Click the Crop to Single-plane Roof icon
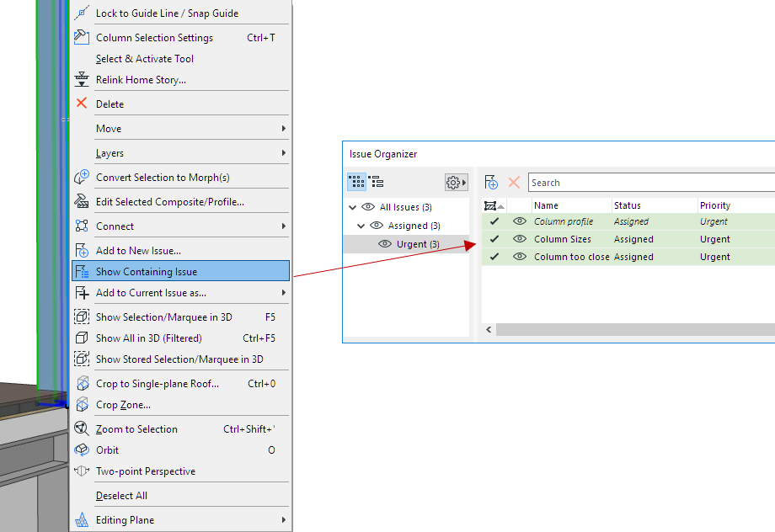The image size is (775, 532). click(x=83, y=383)
